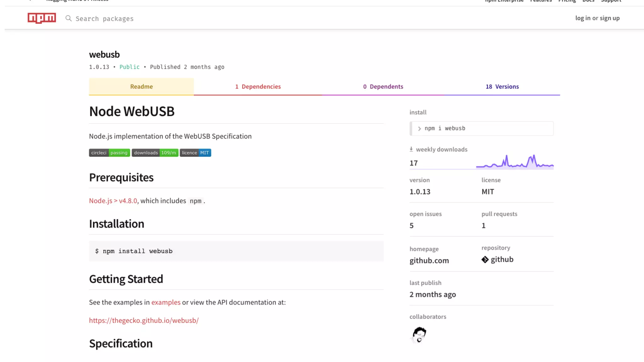Click the circleci passing badge

click(x=109, y=153)
